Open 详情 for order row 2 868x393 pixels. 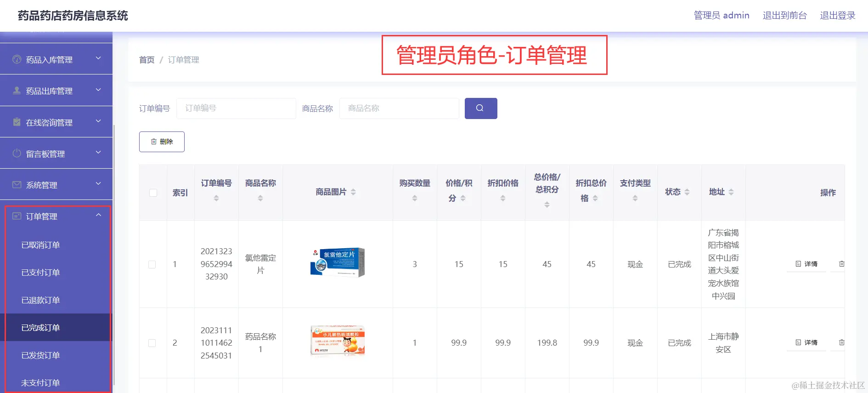[x=806, y=342]
